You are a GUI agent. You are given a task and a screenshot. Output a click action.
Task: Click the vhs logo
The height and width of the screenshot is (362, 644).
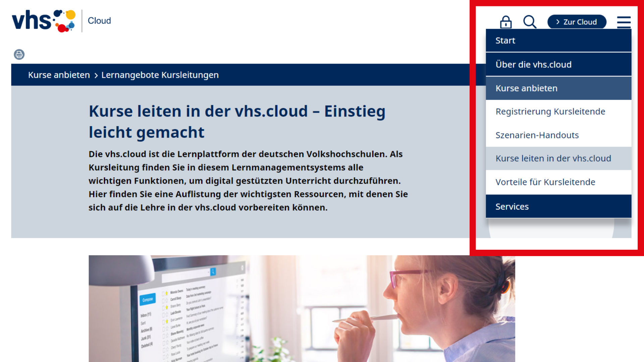click(44, 21)
